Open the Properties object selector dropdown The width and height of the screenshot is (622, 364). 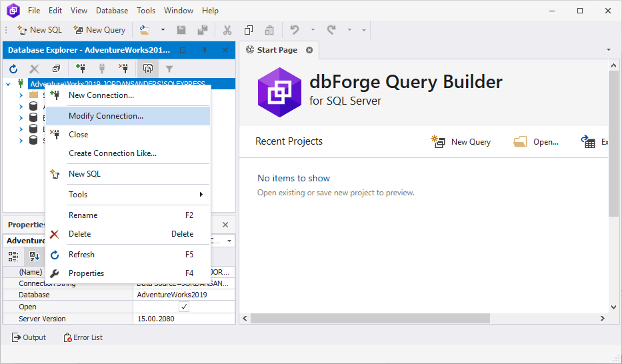click(229, 241)
